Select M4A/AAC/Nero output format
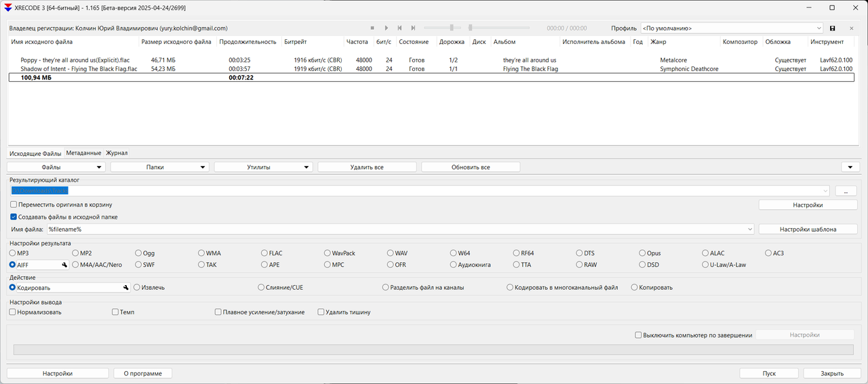The height and width of the screenshot is (384, 868). pyautogui.click(x=75, y=265)
